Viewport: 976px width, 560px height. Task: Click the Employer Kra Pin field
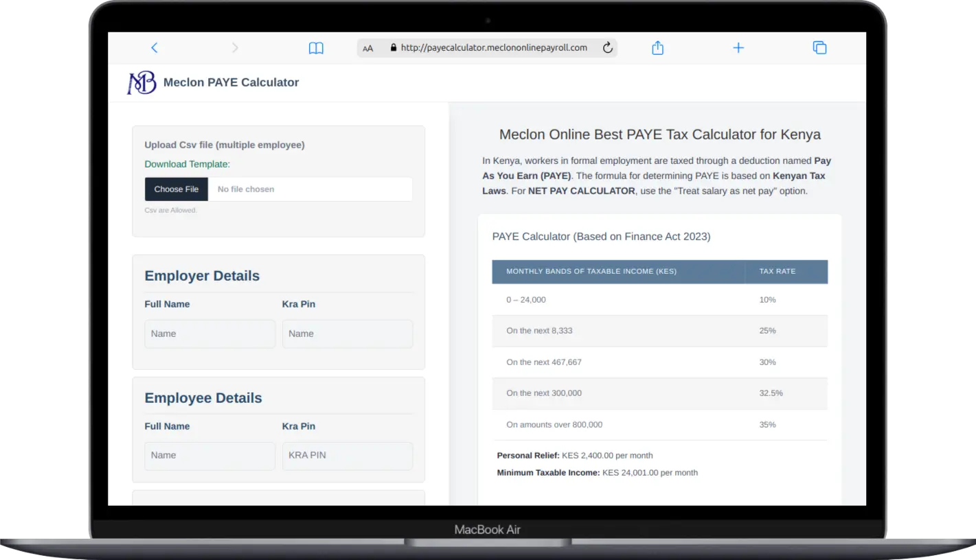tap(347, 334)
